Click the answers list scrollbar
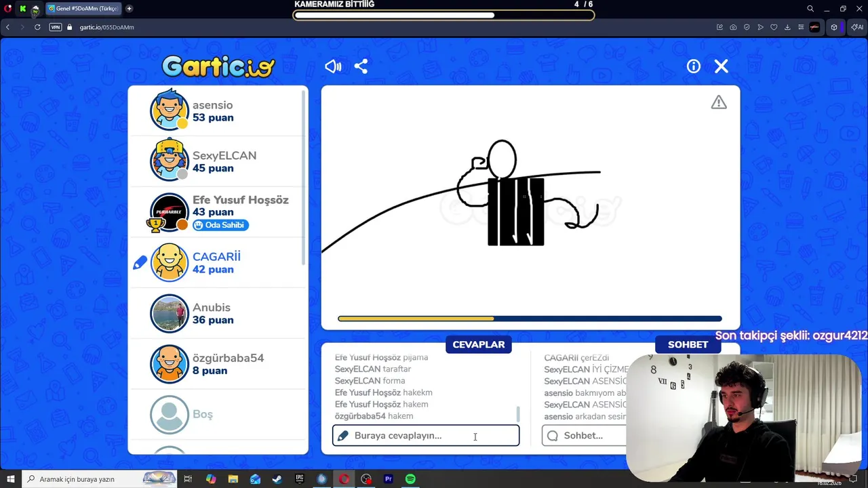Screen dimensions: 868x488 point(518,413)
